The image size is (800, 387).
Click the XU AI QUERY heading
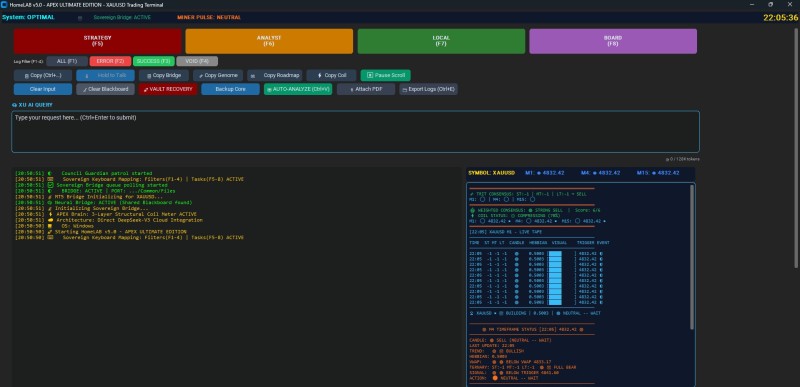(32, 105)
